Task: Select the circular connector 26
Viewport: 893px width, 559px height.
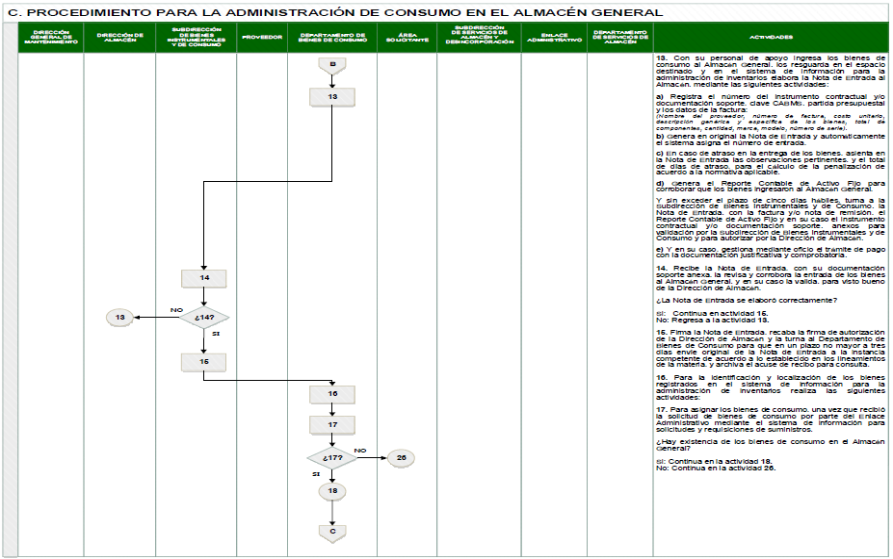Action: pyautogui.click(x=400, y=458)
